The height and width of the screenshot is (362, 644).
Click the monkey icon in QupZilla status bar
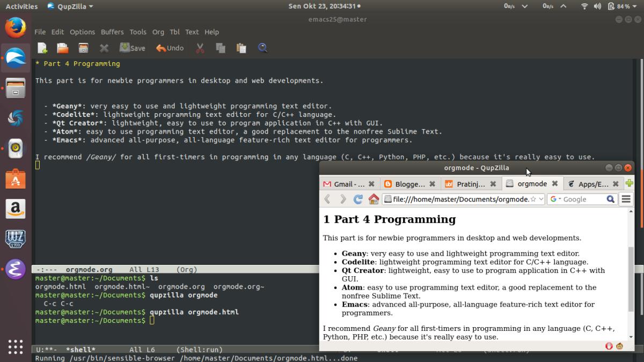[x=620, y=346]
